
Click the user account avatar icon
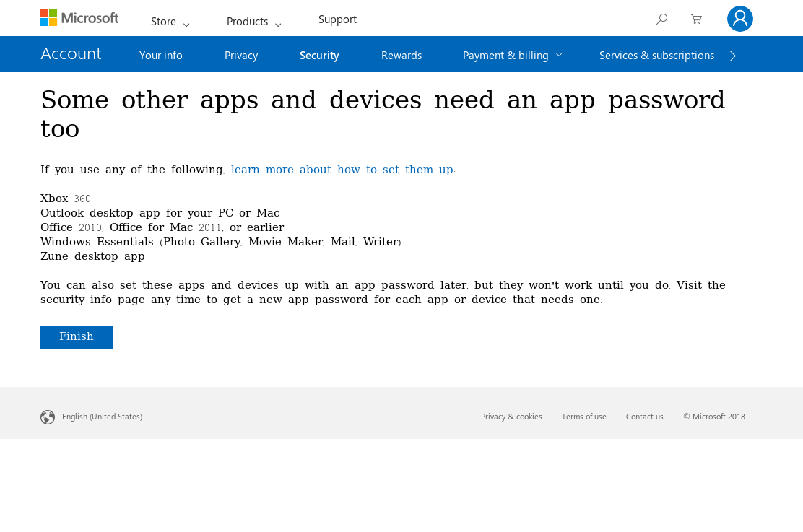click(x=739, y=19)
